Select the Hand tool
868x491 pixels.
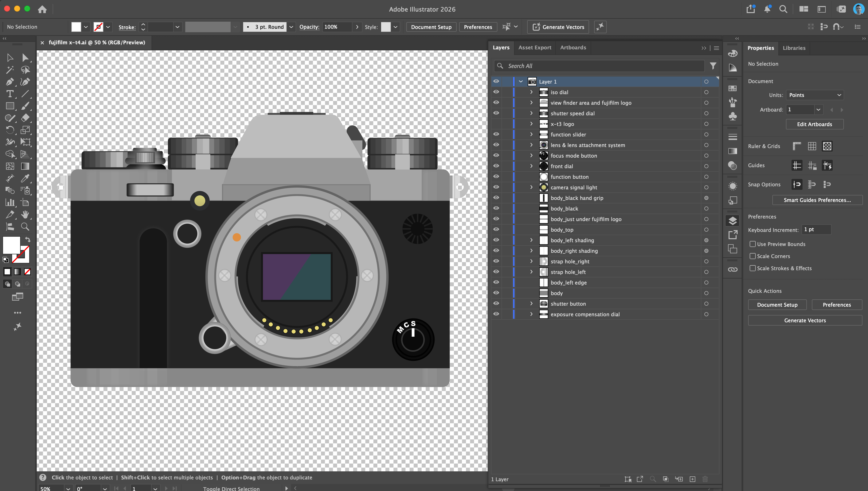click(x=25, y=215)
